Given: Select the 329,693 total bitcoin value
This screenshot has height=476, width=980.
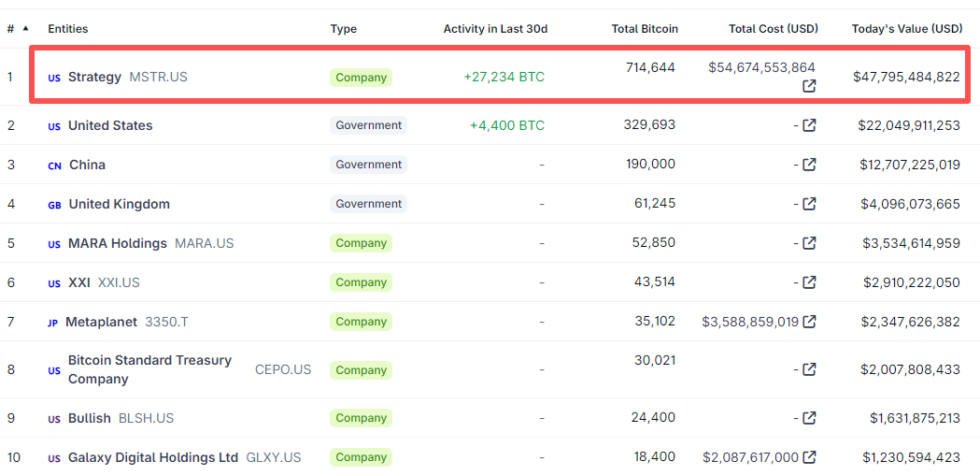Looking at the screenshot, I should point(649,124).
